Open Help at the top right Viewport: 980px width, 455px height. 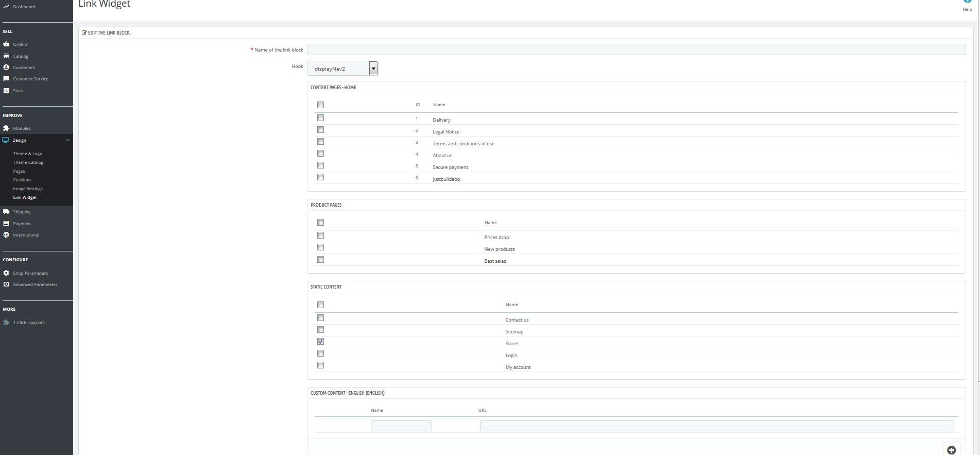(x=967, y=6)
